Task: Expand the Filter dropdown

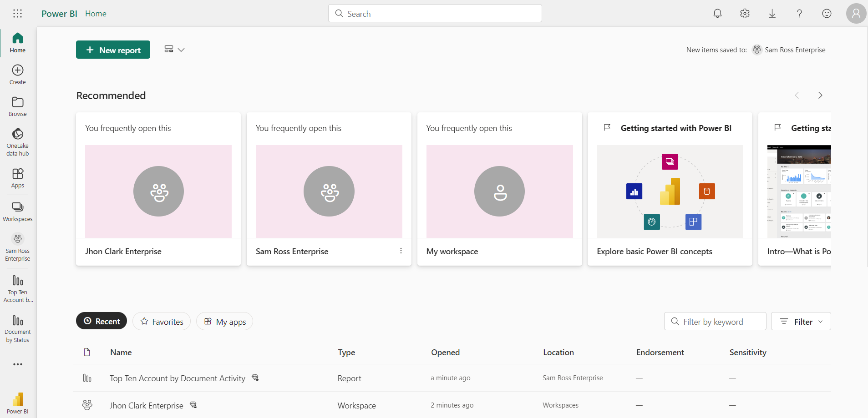Action: click(x=801, y=322)
